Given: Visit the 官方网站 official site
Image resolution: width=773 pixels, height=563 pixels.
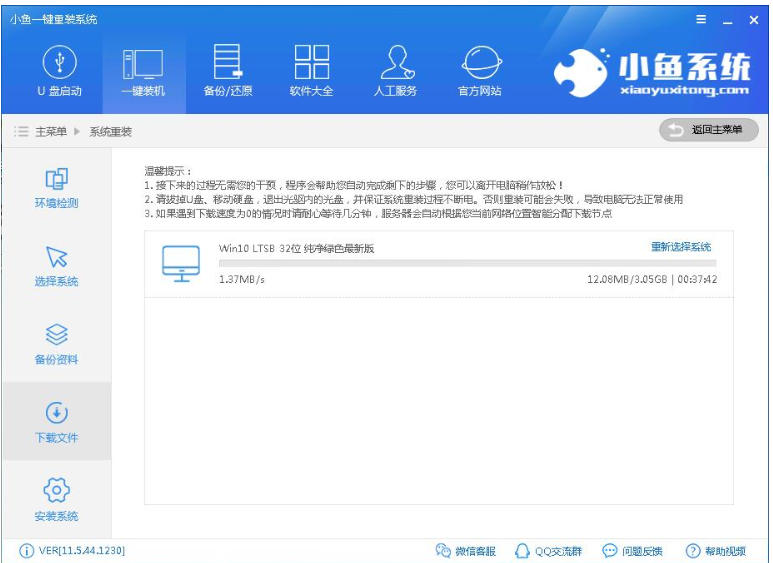Looking at the screenshot, I should 480,71.
